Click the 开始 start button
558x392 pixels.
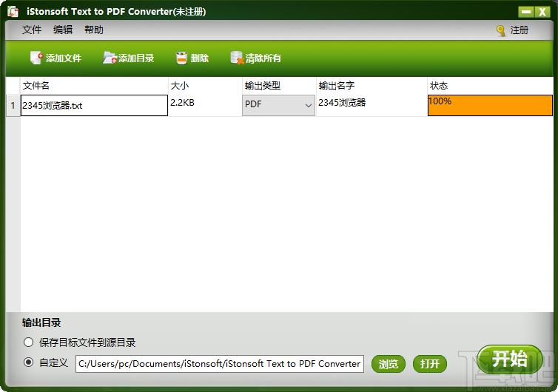[510, 359]
